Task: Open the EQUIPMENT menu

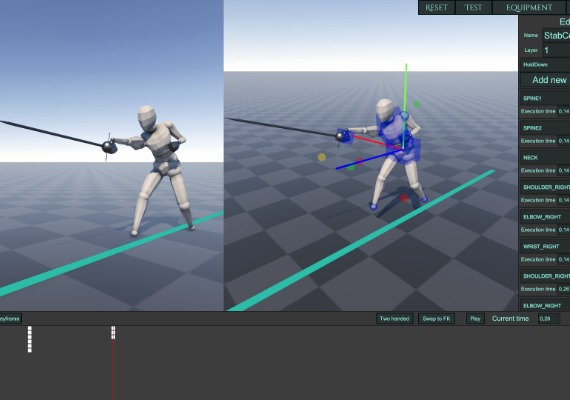Action: (x=529, y=7)
